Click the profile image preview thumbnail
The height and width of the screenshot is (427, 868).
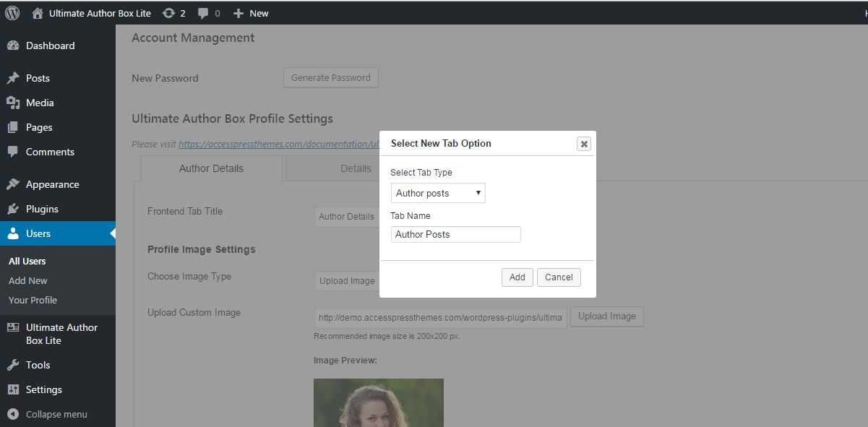click(379, 402)
